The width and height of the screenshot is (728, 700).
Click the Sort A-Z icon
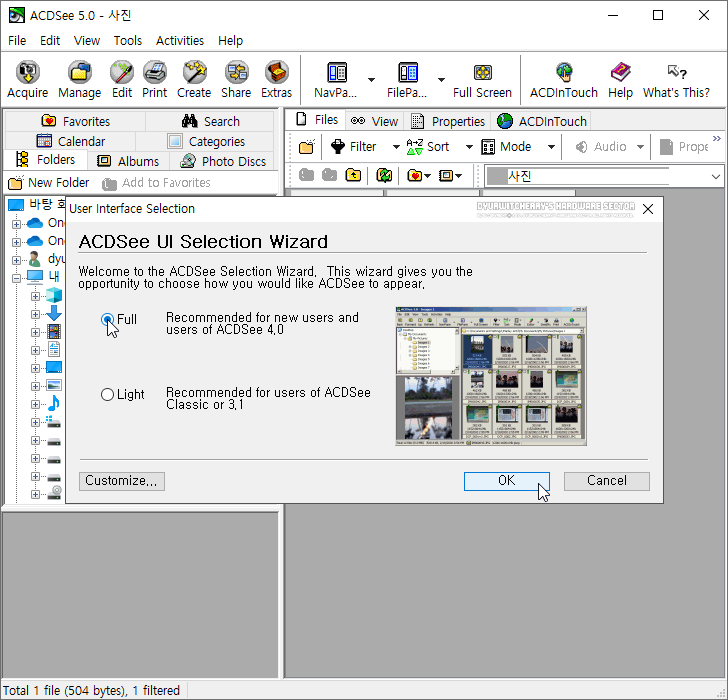[415, 147]
